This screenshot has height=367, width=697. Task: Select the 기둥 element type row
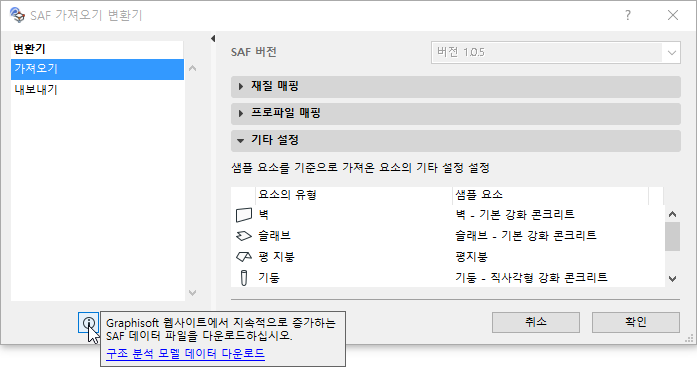click(x=448, y=278)
